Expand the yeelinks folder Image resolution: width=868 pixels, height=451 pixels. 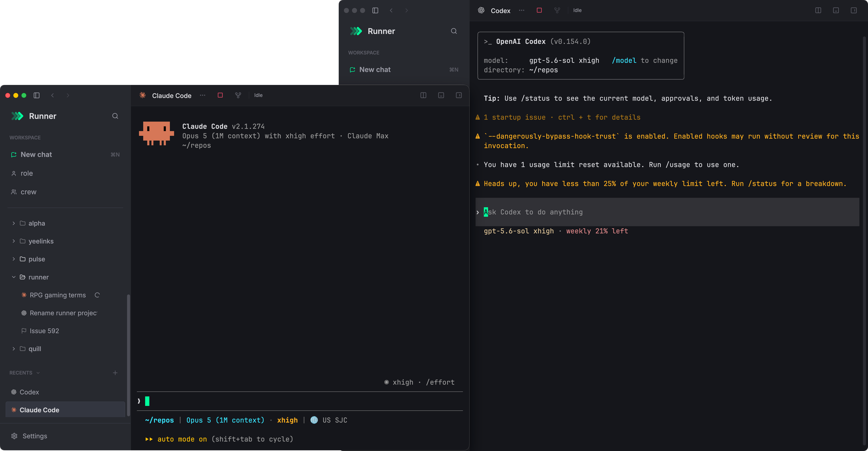[14, 241]
